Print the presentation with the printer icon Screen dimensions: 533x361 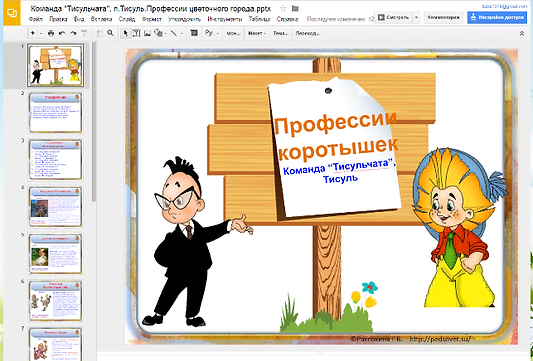click(51, 33)
